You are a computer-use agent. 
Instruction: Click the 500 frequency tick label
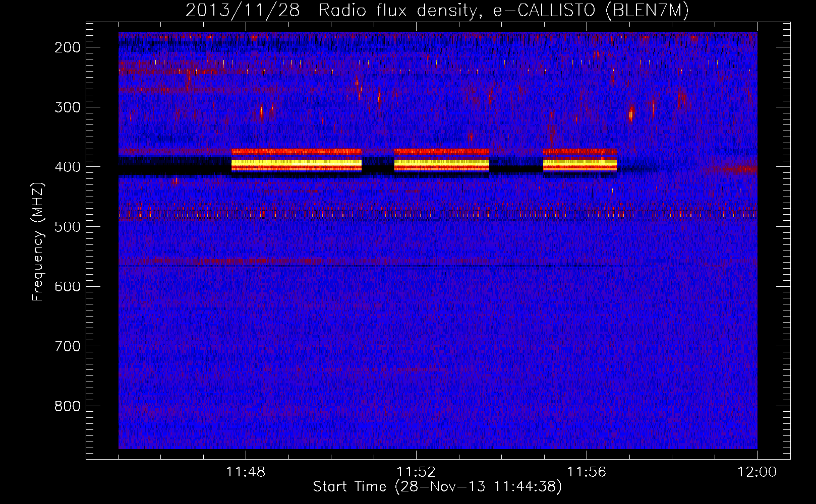tap(67, 227)
